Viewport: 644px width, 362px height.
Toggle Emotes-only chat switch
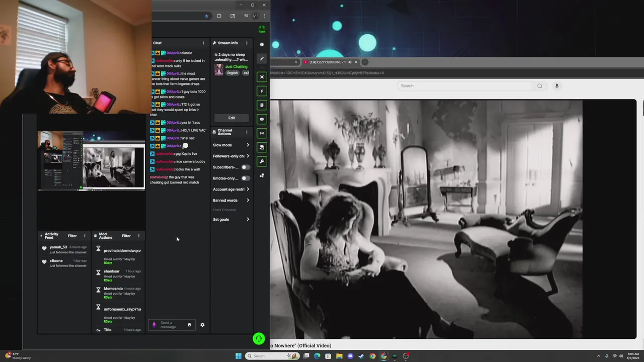pyautogui.click(x=245, y=178)
